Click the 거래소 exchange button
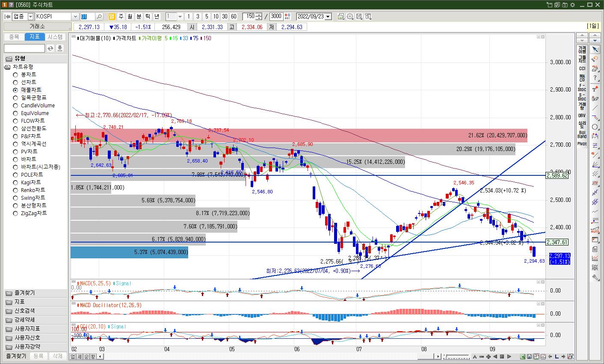The width and height of the screenshot is (604, 364). coord(37,27)
